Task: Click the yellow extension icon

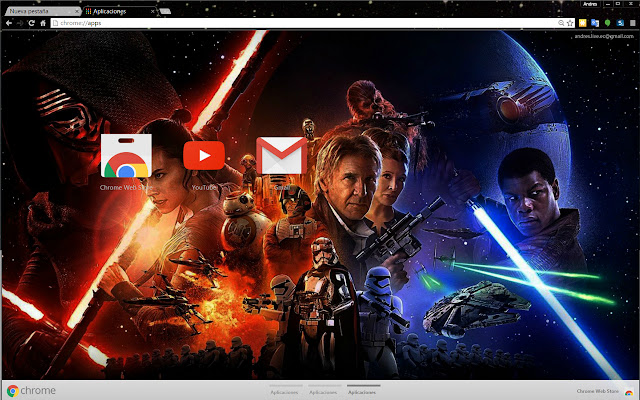Action: tap(582, 23)
